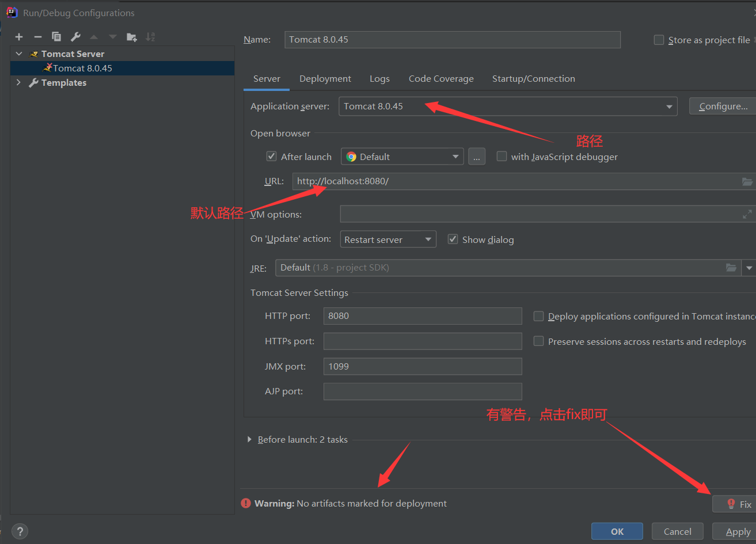
Task: Click the Fix button for the warning
Action: click(x=734, y=504)
